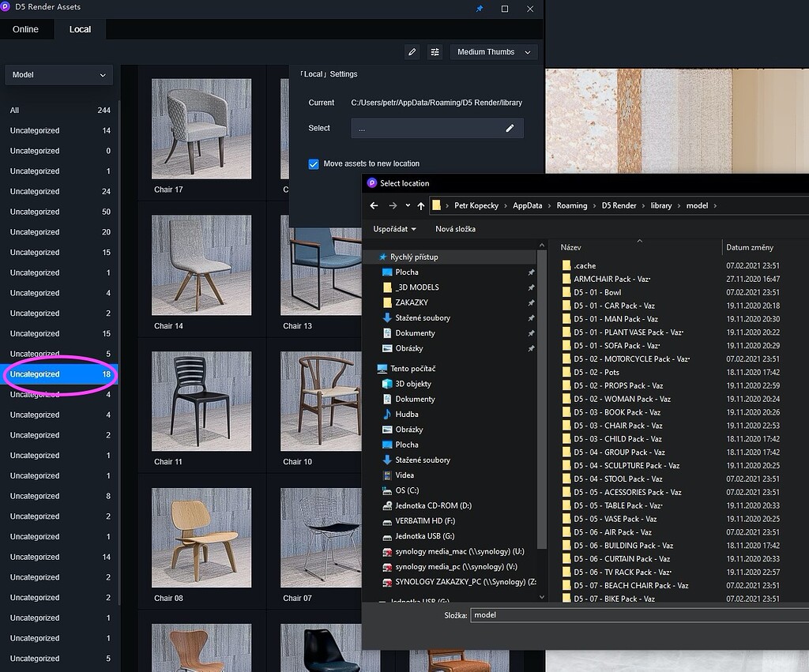This screenshot has width=809, height=672.
Task: Unpin ZAKAZKY from Quick access
Action: pos(532,302)
